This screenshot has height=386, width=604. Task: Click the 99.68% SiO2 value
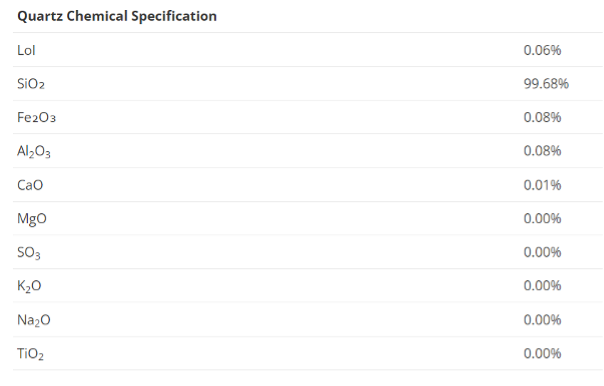[546, 84]
